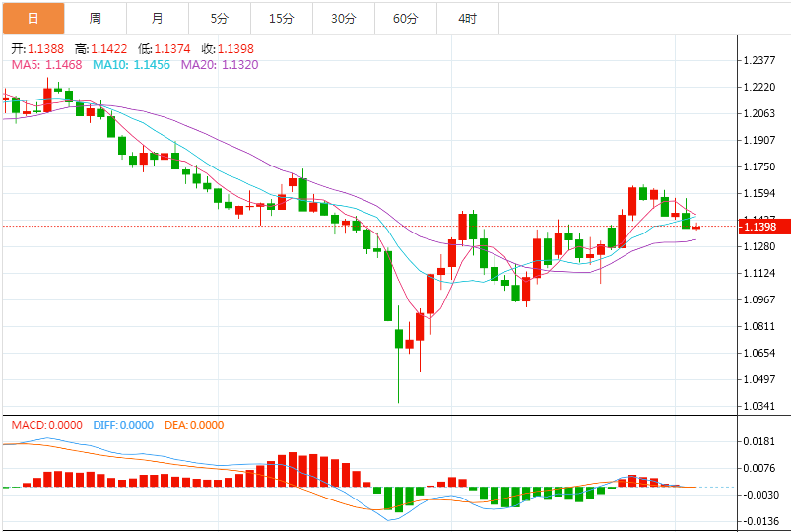Click the current price tag 1.1398

click(x=761, y=227)
